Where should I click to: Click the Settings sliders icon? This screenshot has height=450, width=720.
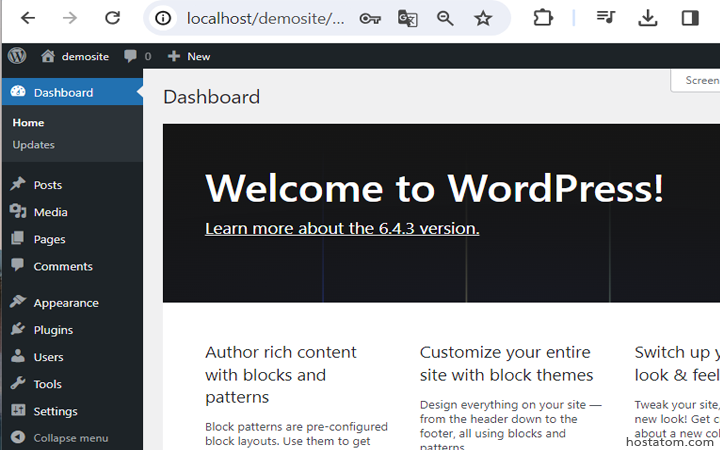(x=18, y=410)
